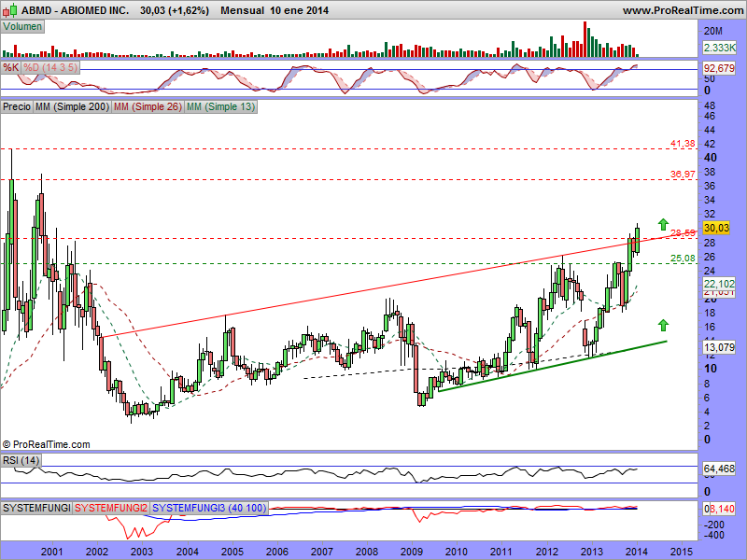Open the %K stochastic label
Image resolution: width=747 pixels, height=560 pixels.
11,67
